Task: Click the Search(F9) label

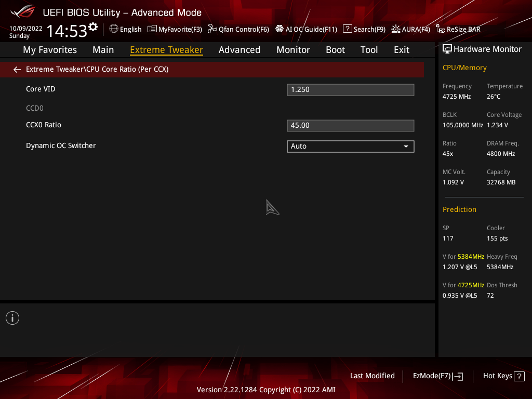Action: tap(369, 29)
